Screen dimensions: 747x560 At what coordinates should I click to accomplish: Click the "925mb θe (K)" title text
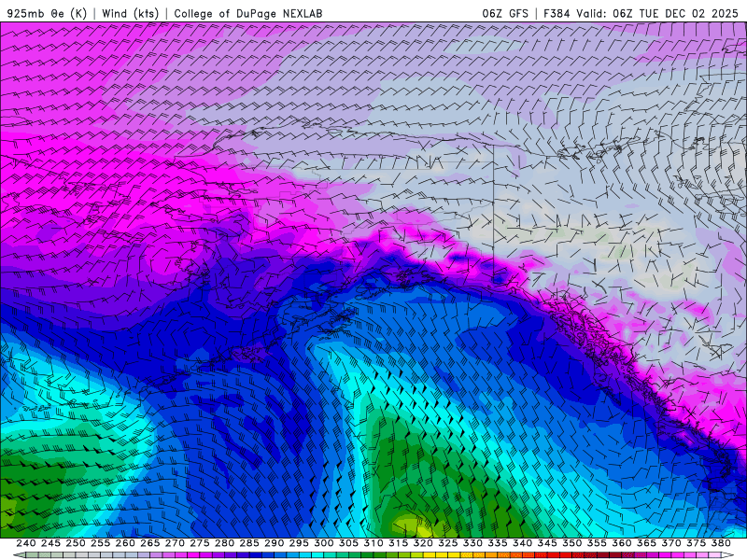pyautogui.click(x=48, y=13)
